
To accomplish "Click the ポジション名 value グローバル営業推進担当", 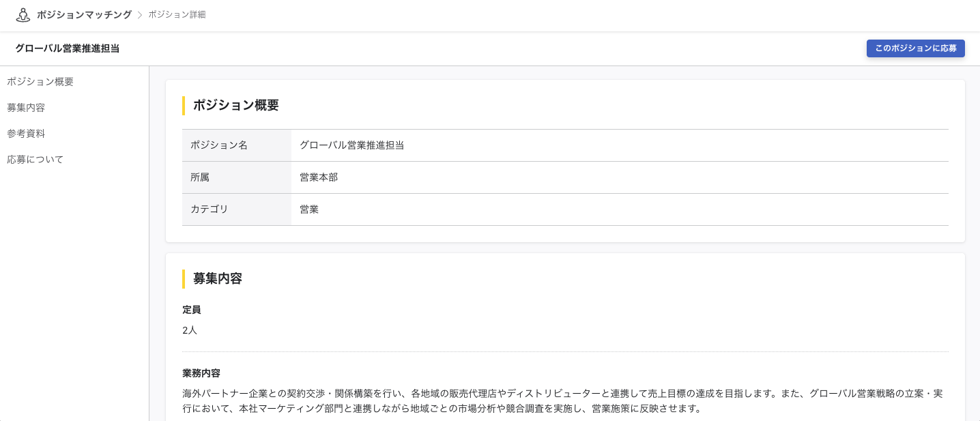I will click(351, 145).
